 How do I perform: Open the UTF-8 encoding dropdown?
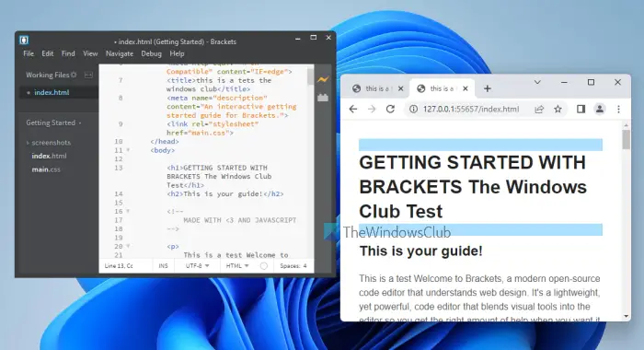[x=197, y=265]
